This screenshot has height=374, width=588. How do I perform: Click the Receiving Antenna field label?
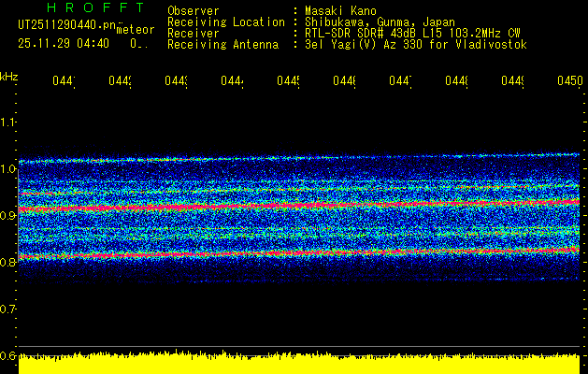click(x=222, y=44)
